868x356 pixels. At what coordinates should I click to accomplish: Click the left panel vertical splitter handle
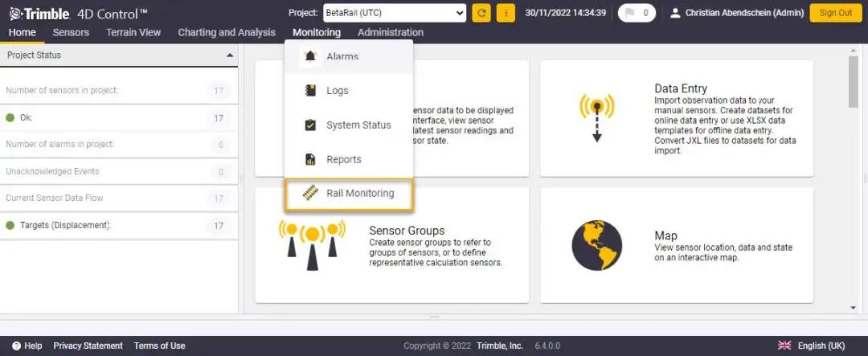tap(241, 179)
